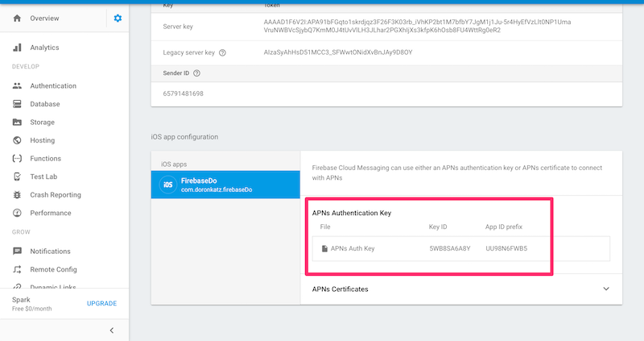Click the Legacy server key value
644x341 pixels.
click(338, 52)
